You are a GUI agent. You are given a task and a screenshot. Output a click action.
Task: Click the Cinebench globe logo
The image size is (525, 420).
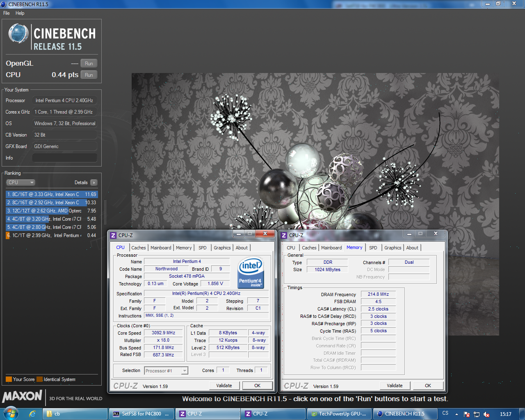tap(19, 34)
